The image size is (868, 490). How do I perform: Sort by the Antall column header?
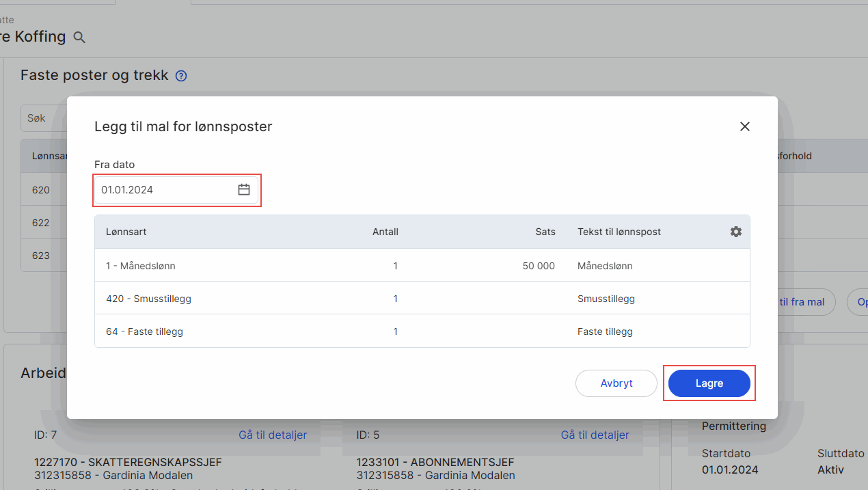pos(385,232)
